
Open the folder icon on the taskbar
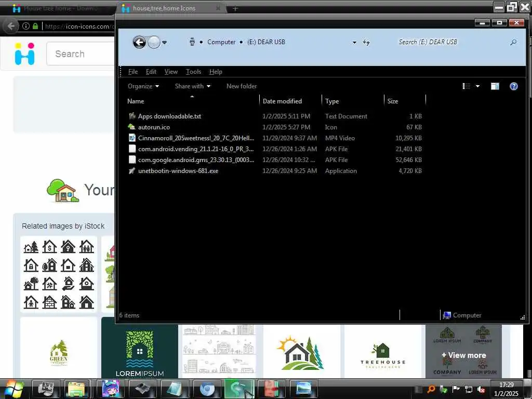pos(76,389)
